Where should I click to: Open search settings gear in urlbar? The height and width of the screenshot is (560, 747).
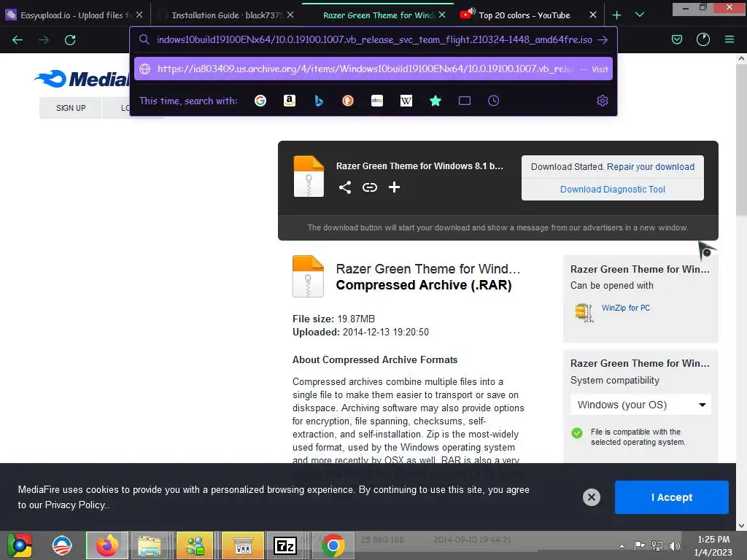pyautogui.click(x=602, y=101)
